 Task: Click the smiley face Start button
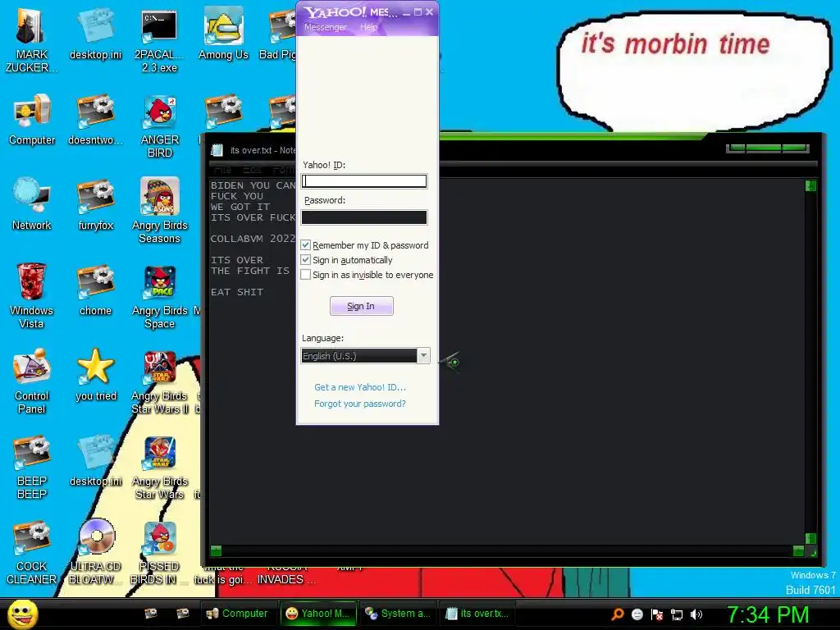(23, 614)
